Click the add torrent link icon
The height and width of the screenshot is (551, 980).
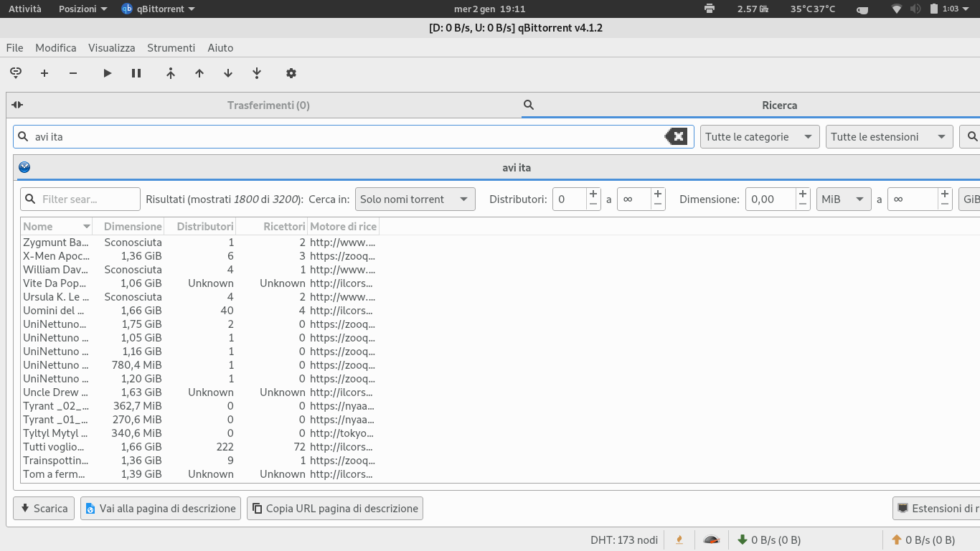16,72
